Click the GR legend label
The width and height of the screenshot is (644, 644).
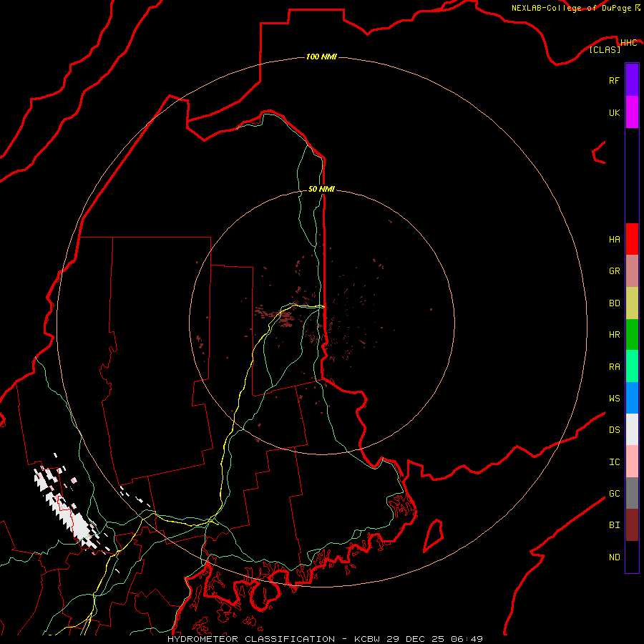614,271
